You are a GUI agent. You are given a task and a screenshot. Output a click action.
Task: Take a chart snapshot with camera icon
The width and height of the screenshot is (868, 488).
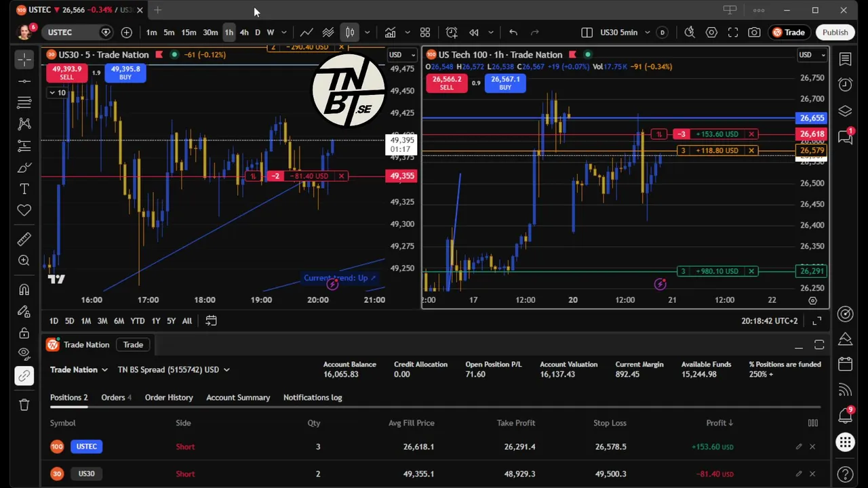(x=754, y=33)
